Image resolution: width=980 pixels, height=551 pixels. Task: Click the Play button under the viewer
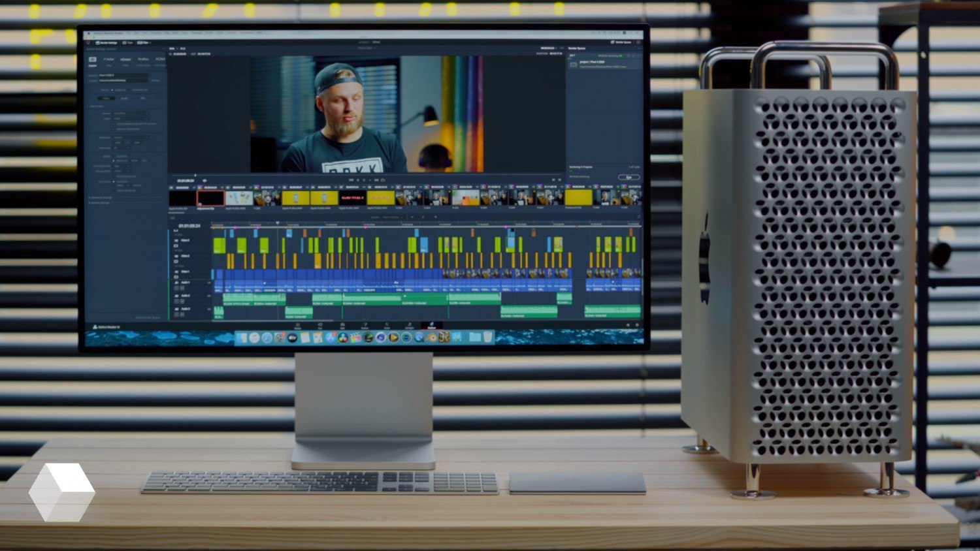(369, 180)
